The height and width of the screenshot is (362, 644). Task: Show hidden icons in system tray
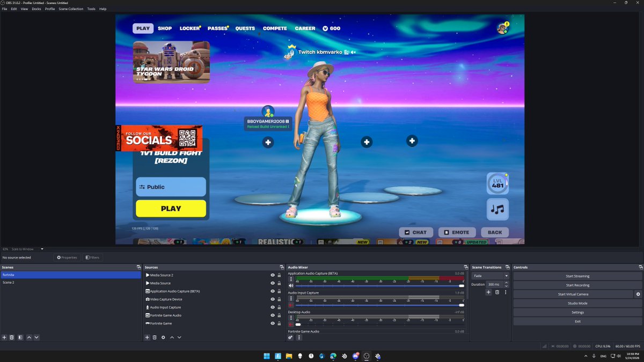pos(586,356)
